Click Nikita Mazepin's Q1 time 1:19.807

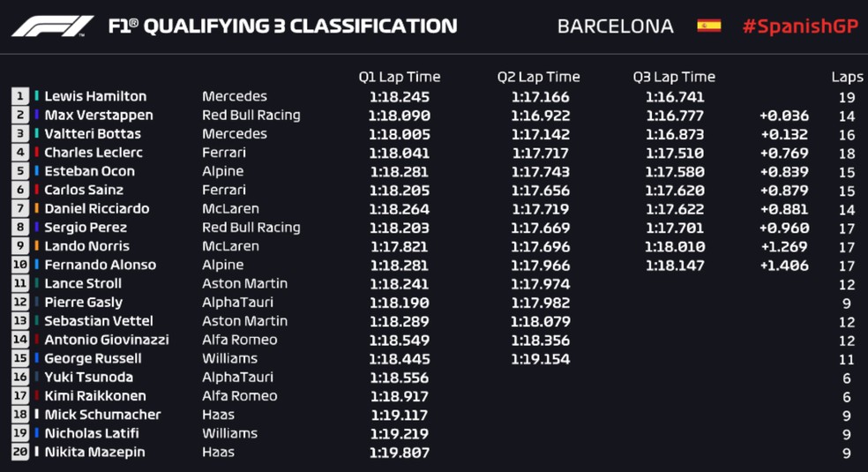point(399,453)
